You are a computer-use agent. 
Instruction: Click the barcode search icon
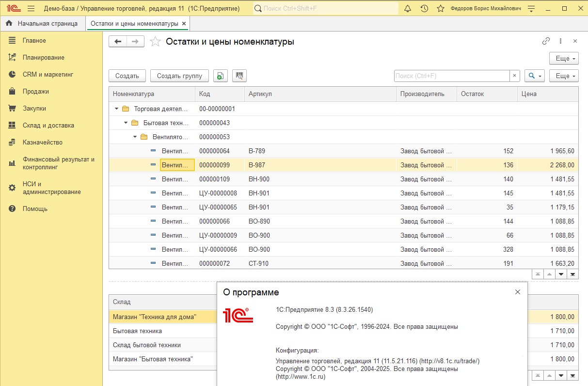tap(239, 76)
